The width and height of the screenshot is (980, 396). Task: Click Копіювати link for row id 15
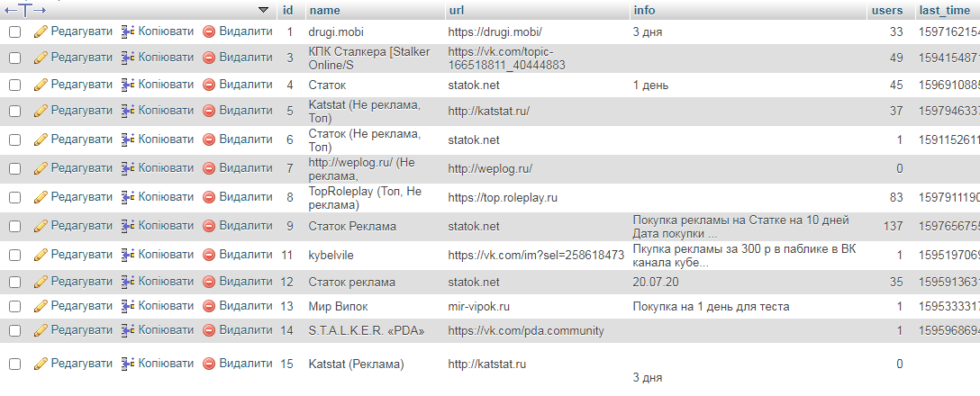click(x=166, y=364)
